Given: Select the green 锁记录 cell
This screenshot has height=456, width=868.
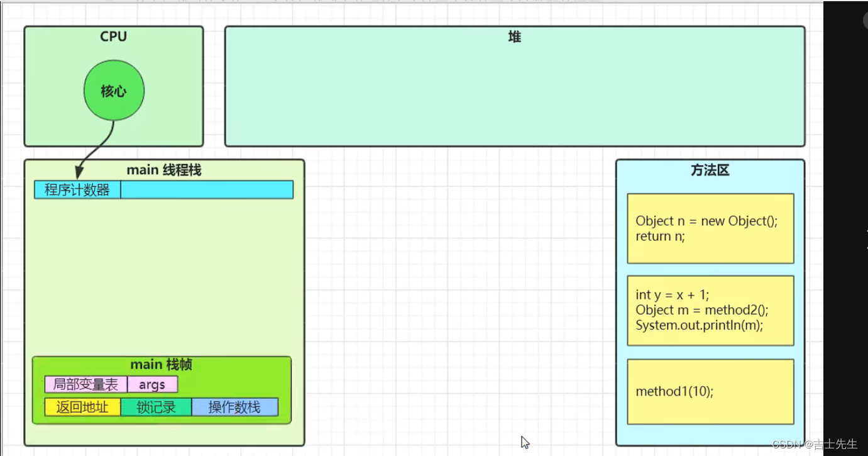Looking at the screenshot, I should (156, 407).
